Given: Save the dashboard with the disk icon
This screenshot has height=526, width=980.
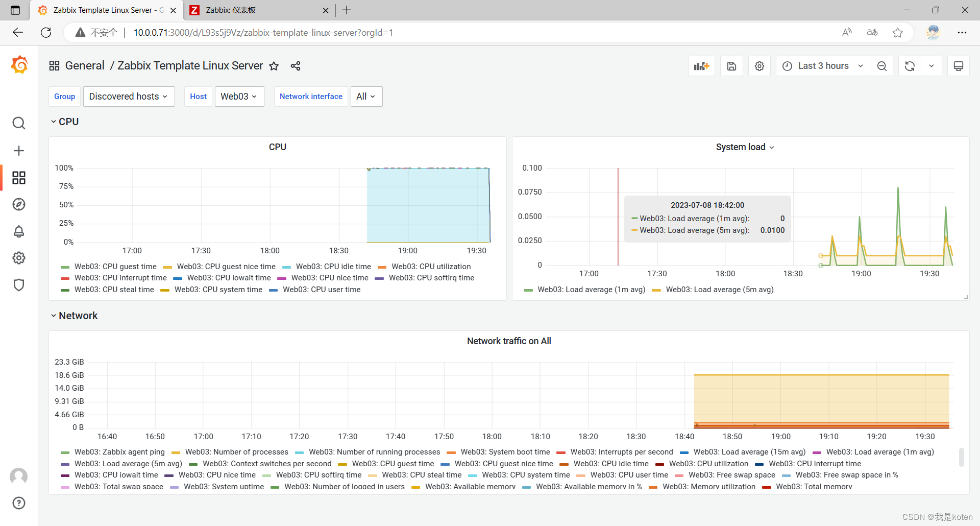Looking at the screenshot, I should [732, 66].
